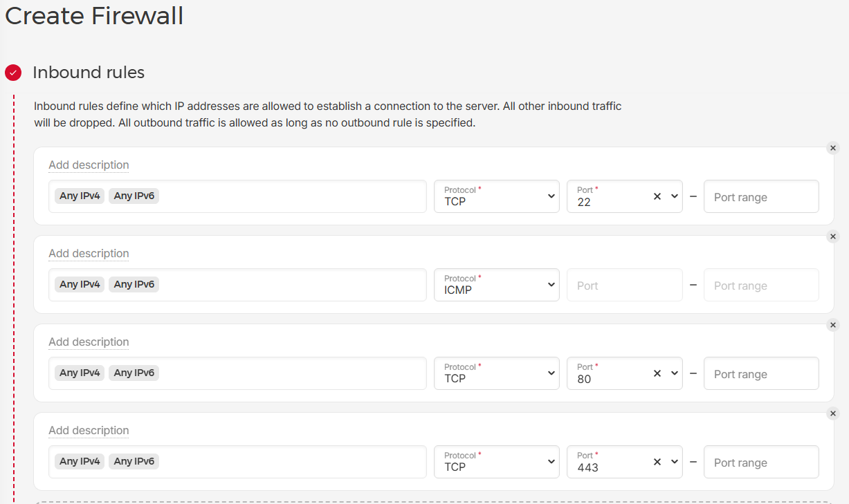Clear the port 80 value
The width and height of the screenshot is (849, 504).
[657, 373]
